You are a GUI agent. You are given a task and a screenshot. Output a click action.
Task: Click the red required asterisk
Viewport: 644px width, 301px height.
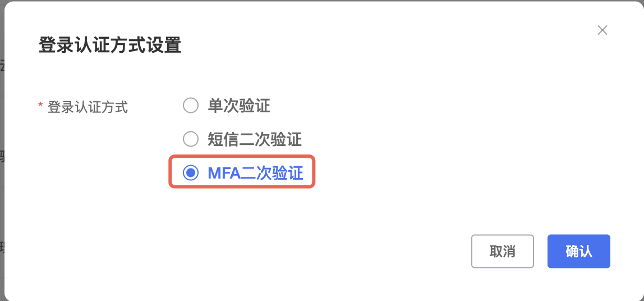[40, 105]
